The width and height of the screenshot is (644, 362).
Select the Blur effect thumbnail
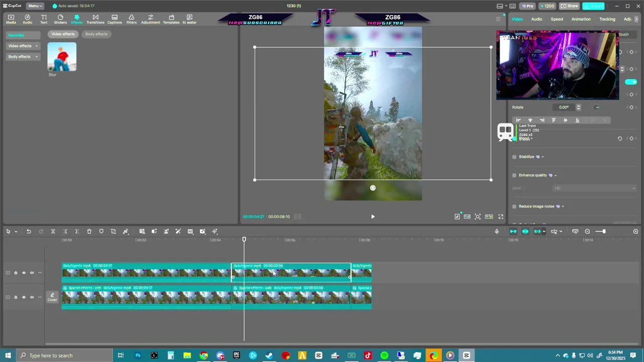(62, 57)
